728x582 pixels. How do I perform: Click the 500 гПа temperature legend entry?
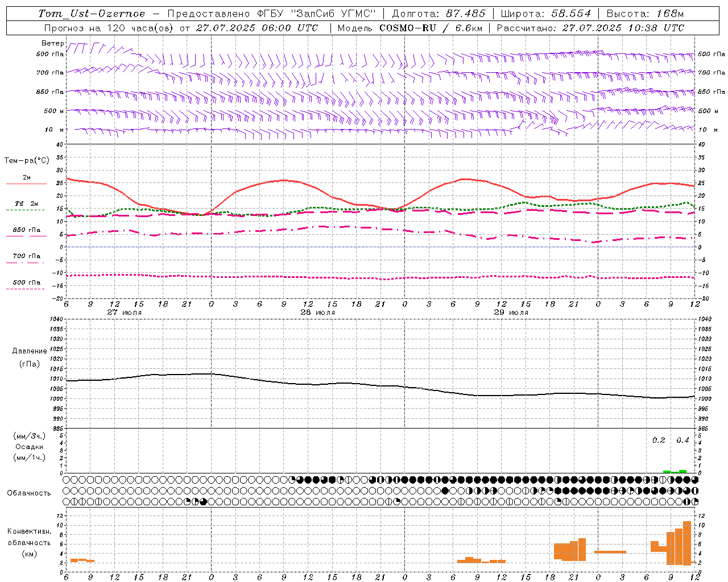26,282
